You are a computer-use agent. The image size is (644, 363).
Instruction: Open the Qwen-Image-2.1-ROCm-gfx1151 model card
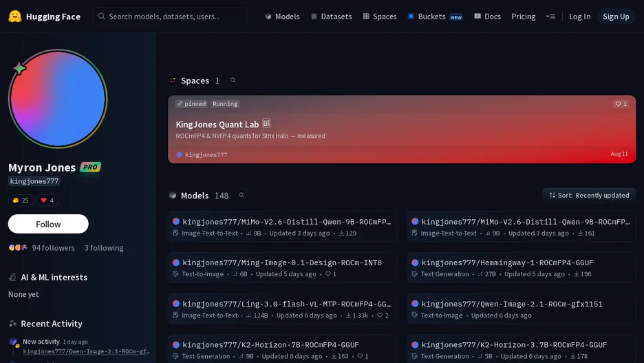(x=522, y=309)
